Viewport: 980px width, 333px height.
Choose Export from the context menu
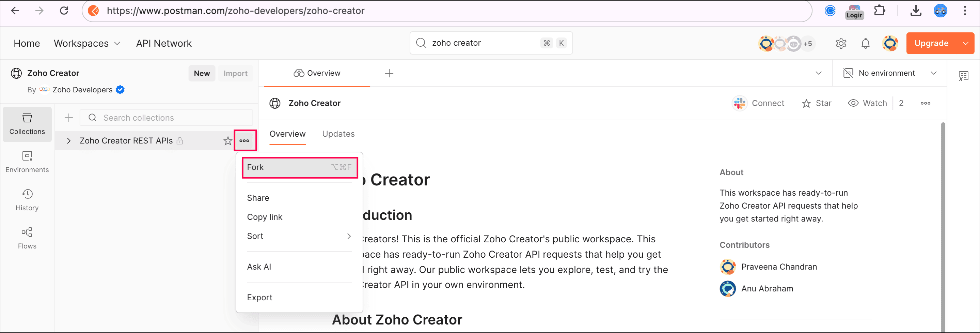(299, 298)
